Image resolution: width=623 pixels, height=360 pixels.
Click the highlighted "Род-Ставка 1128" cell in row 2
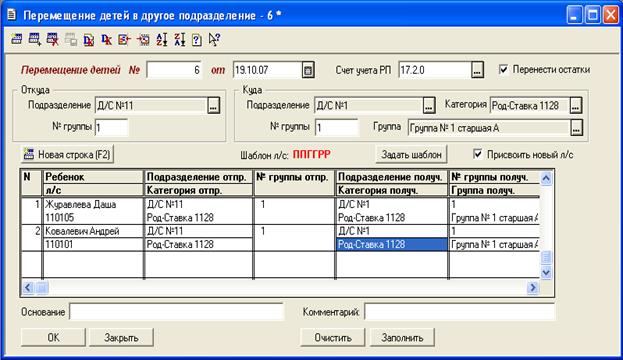pyautogui.click(x=392, y=244)
